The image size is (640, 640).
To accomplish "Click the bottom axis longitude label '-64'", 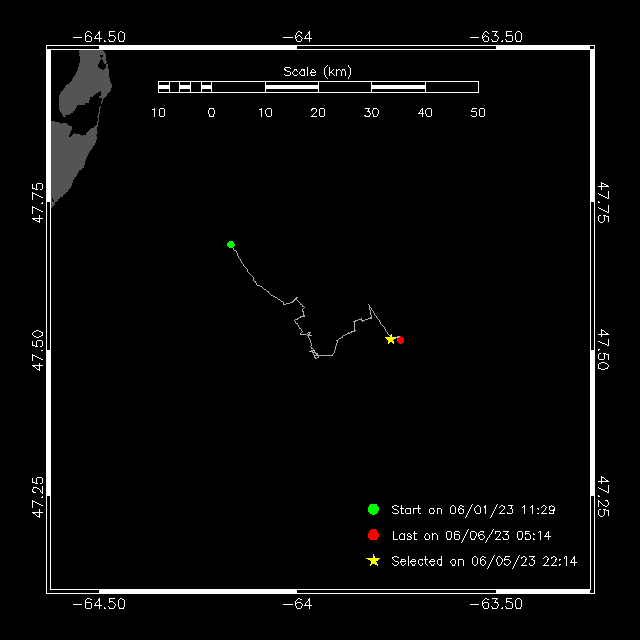I will pyautogui.click(x=297, y=604).
